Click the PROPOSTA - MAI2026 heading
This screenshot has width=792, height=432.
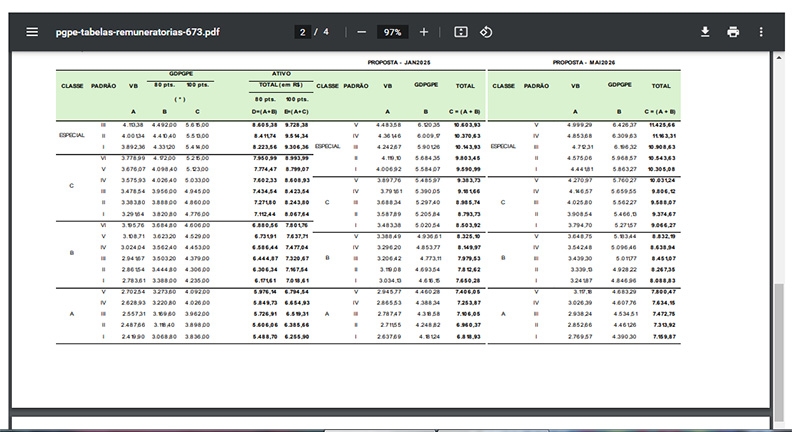(582, 62)
